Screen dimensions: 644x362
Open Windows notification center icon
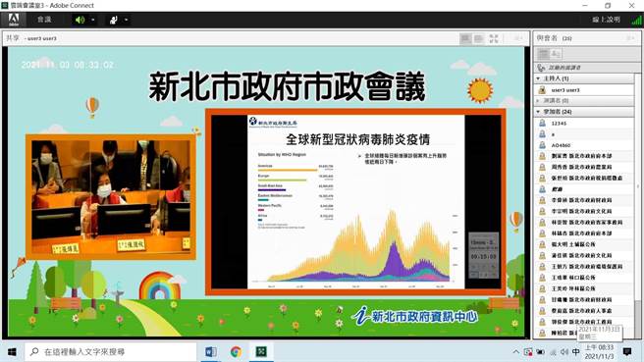coord(627,352)
